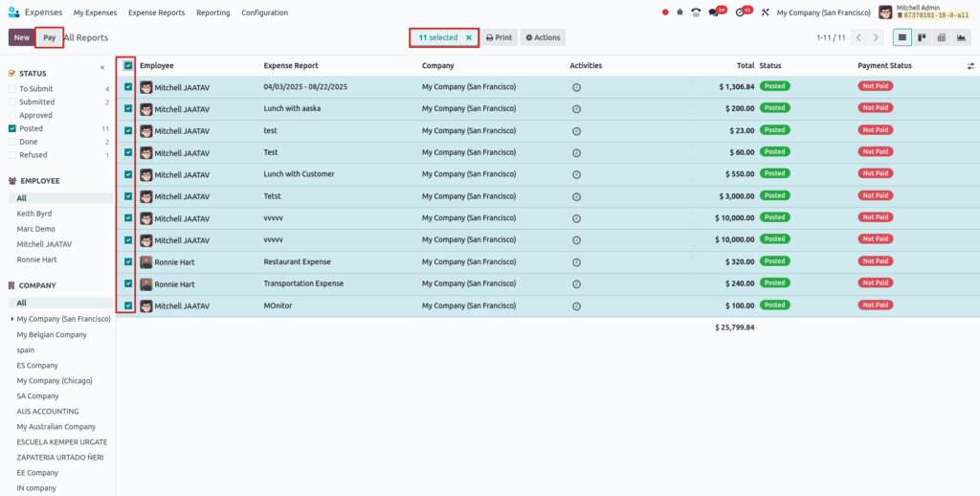The image size is (980, 496).
Task: Switch to Graph view
Action: tap(960, 37)
